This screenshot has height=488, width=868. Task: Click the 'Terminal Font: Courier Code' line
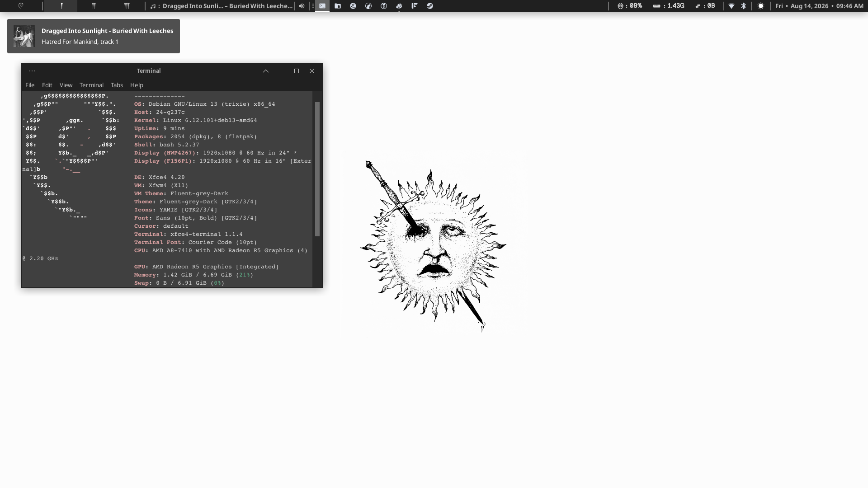(196, 242)
